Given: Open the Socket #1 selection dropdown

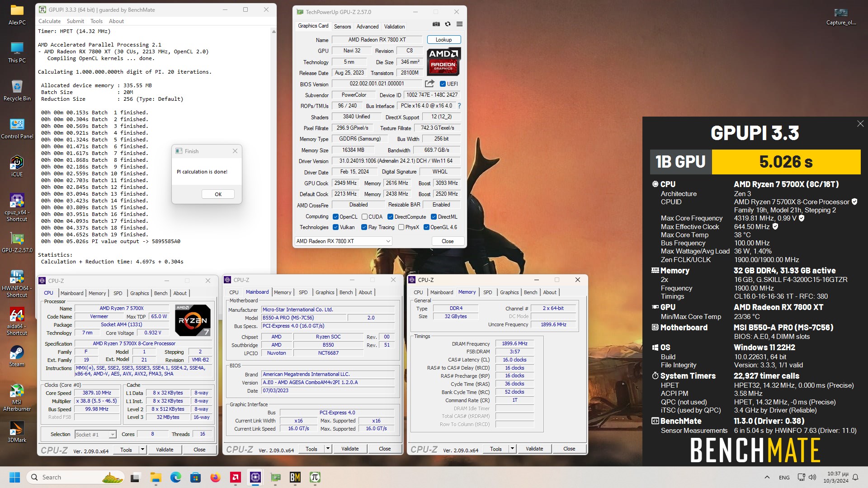Looking at the screenshot, I should tap(95, 434).
